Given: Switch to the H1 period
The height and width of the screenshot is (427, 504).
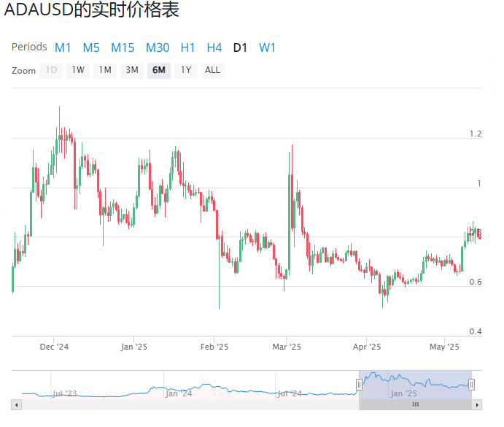Looking at the screenshot, I should point(187,47).
